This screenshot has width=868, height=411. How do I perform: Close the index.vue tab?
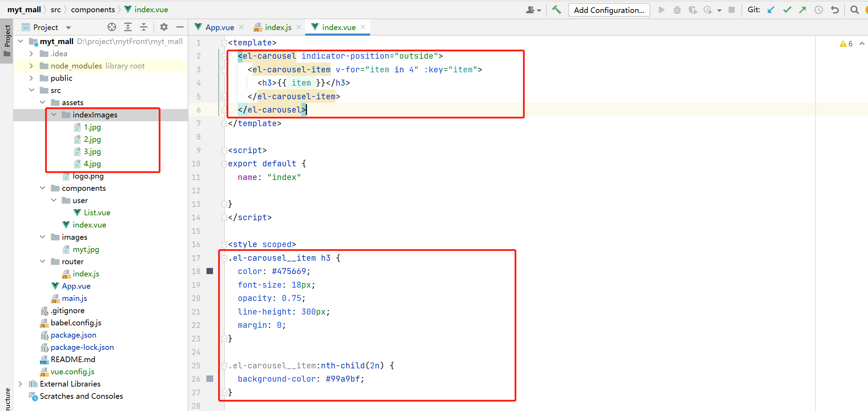tap(363, 27)
